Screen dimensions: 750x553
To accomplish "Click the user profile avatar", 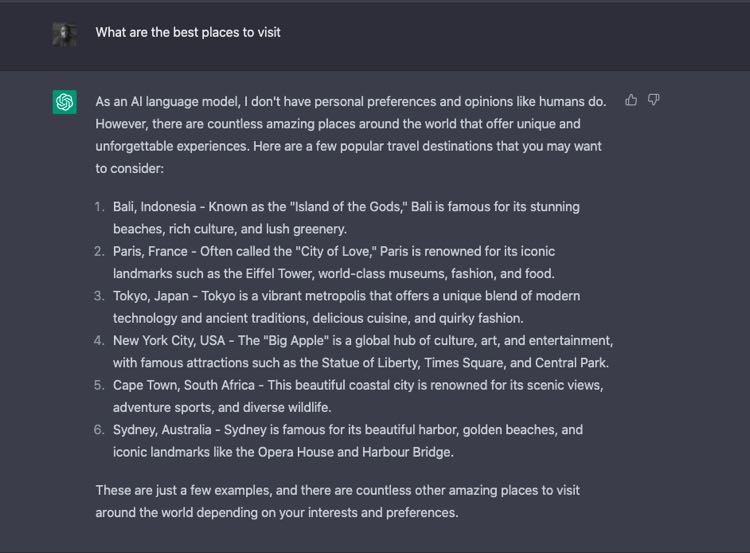I will pos(65,35).
